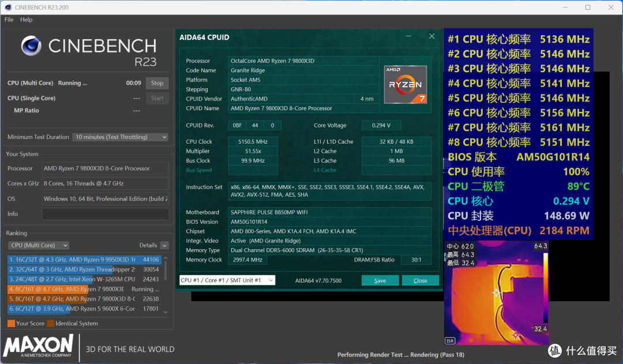Click Save in AIDA64 CPUID
This screenshot has height=364, width=623.
[x=380, y=280]
